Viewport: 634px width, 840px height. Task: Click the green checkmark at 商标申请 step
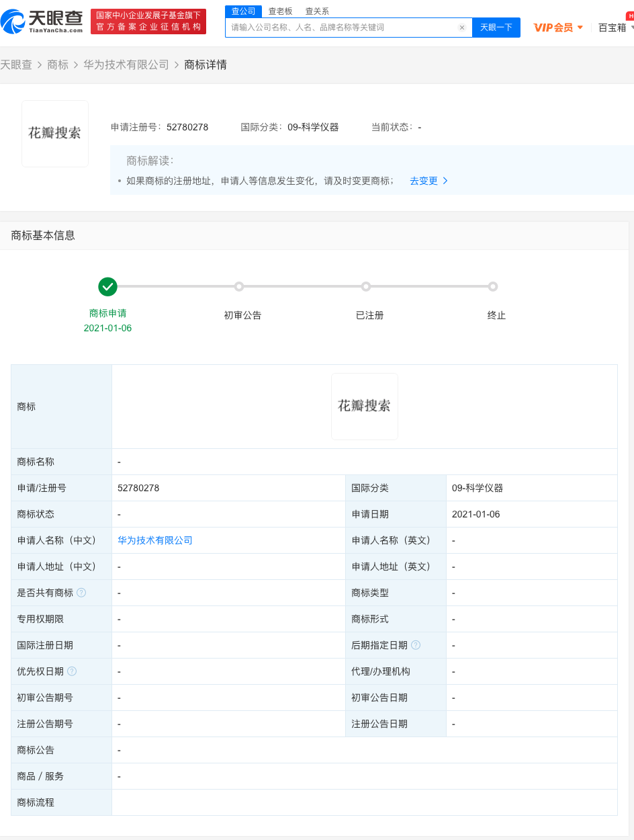(107, 287)
